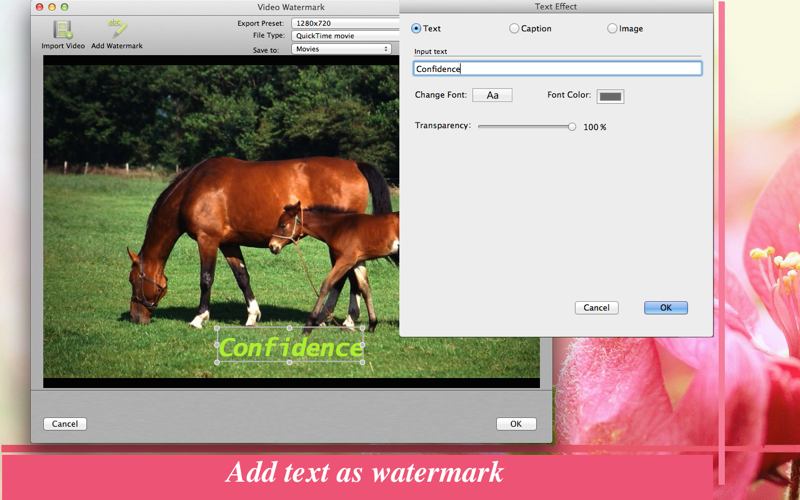Choose the Image radio option

pyautogui.click(x=612, y=29)
